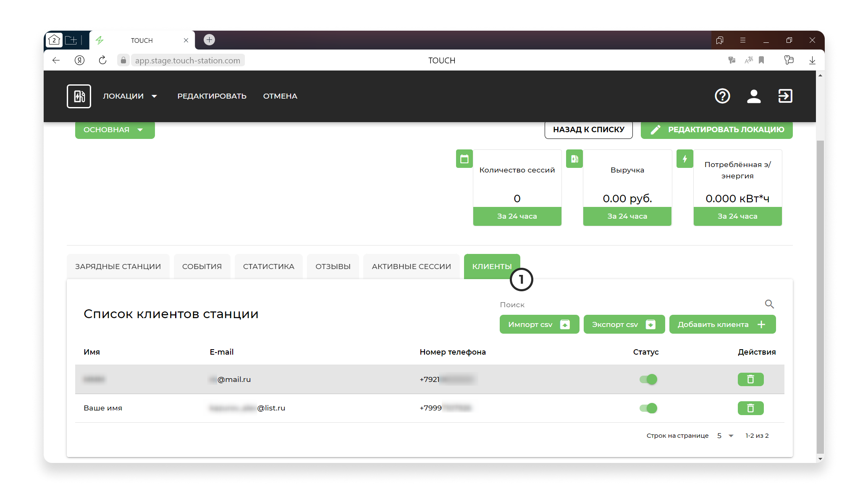The width and height of the screenshot is (868, 494).
Task: Switch to СОБЫТИЯ tab
Action: (x=202, y=267)
